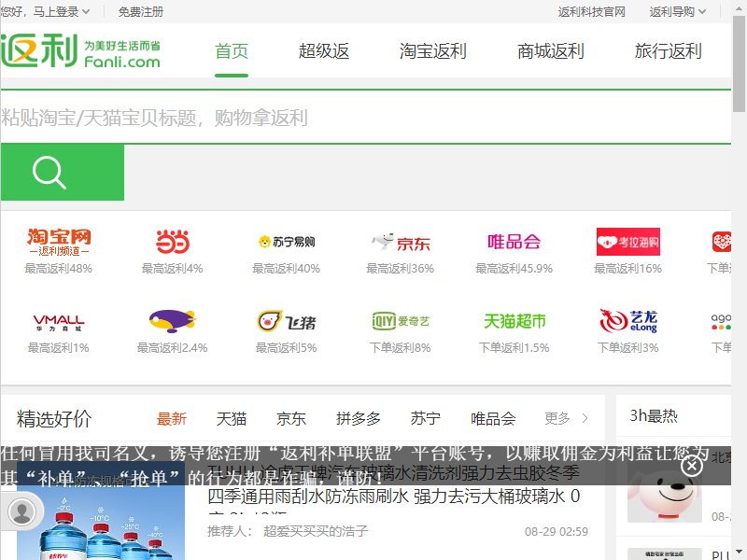The width and height of the screenshot is (747, 560).
Task: Expand the 马上登录 login dropdown
Action: [62, 11]
